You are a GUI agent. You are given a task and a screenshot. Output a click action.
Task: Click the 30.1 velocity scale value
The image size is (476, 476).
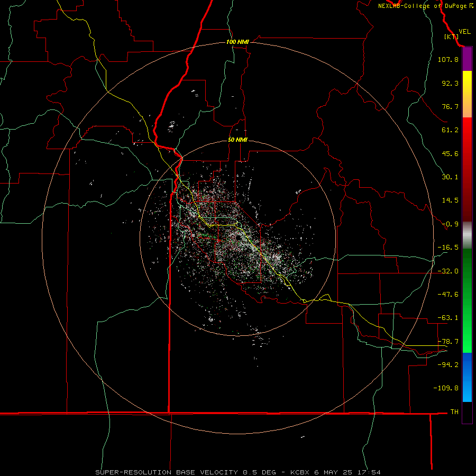(450, 177)
